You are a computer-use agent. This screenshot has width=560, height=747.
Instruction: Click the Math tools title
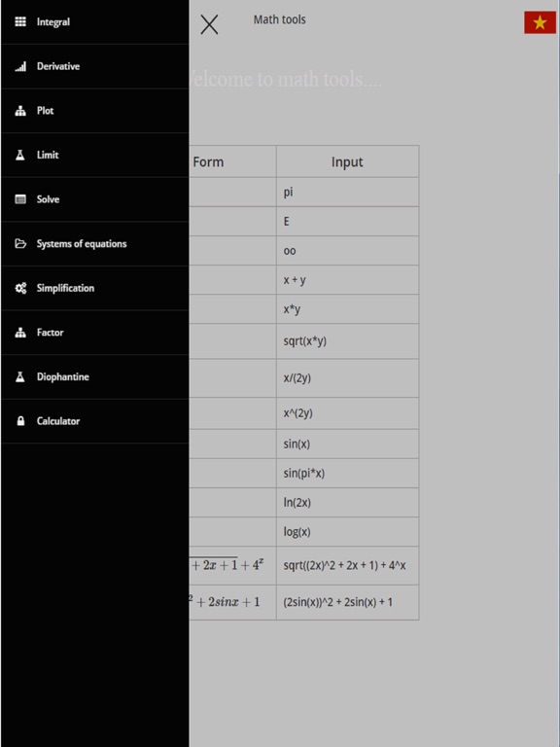pos(280,19)
